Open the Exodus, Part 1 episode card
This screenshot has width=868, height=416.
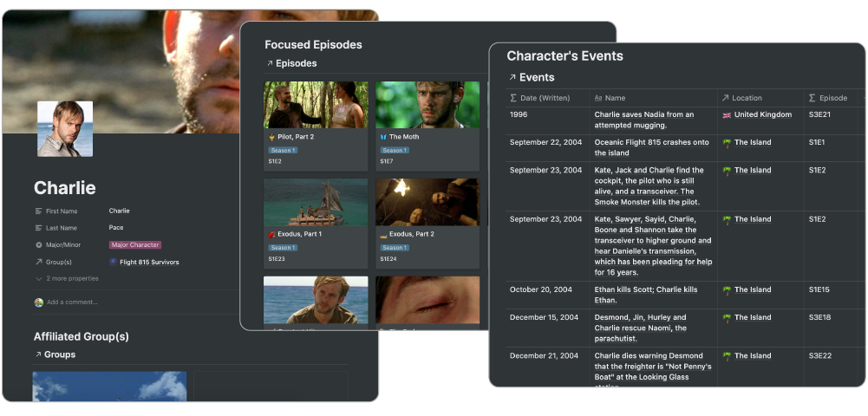pyautogui.click(x=316, y=224)
